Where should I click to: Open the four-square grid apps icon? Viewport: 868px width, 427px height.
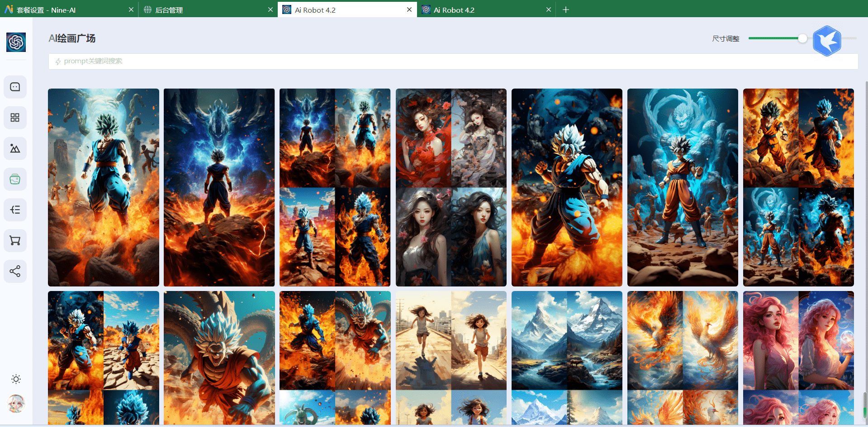(15, 117)
